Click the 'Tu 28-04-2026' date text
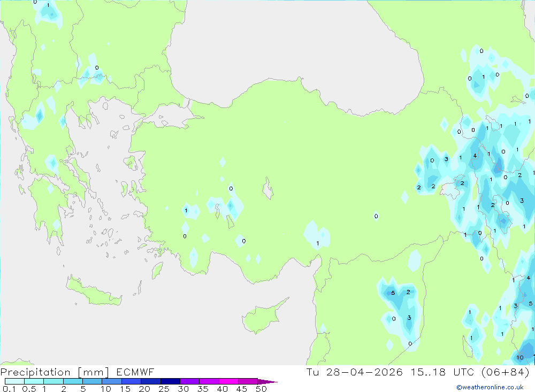The image size is (535, 392). coord(355,372)
